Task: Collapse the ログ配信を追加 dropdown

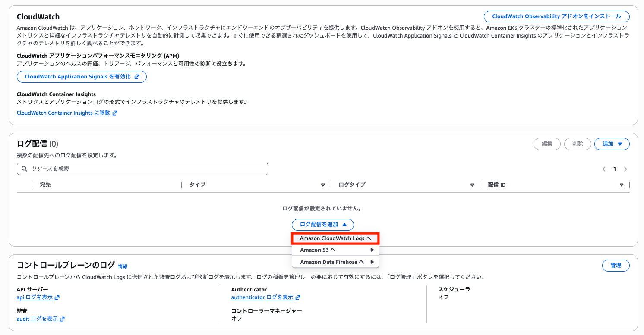Action: (x=322, y=225)
